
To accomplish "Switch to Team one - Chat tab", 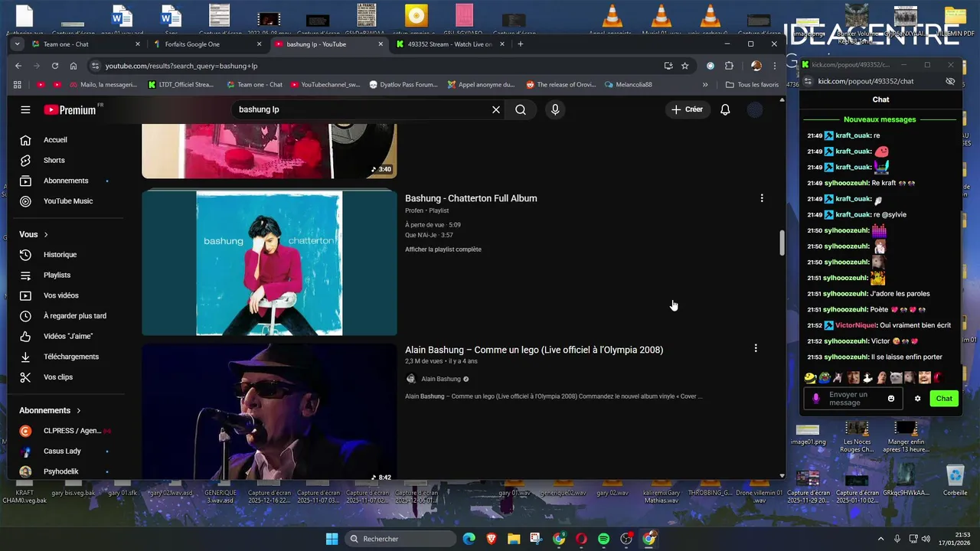I will (x=86, y=44).
